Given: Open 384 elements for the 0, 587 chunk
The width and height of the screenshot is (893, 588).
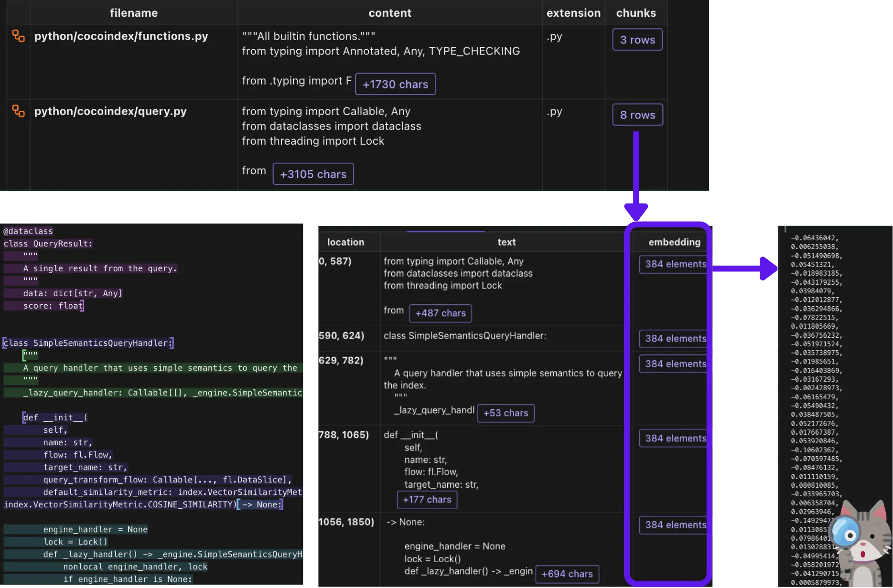Looking at the screenshot, I should [674, 264].
